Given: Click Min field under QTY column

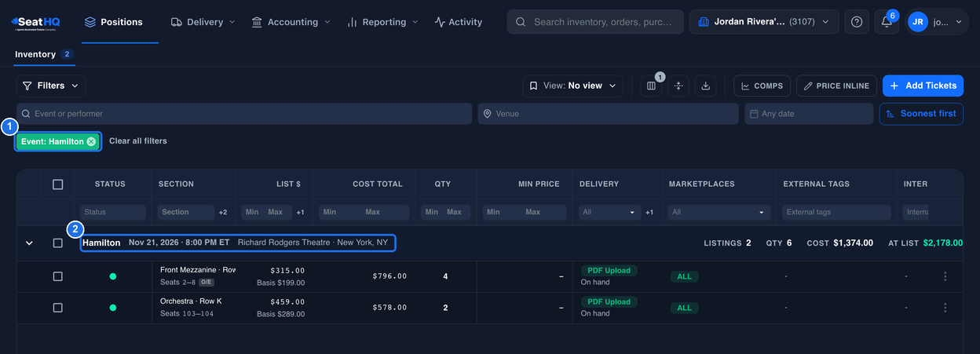Looking at the screenshot, I should [433, 212].
